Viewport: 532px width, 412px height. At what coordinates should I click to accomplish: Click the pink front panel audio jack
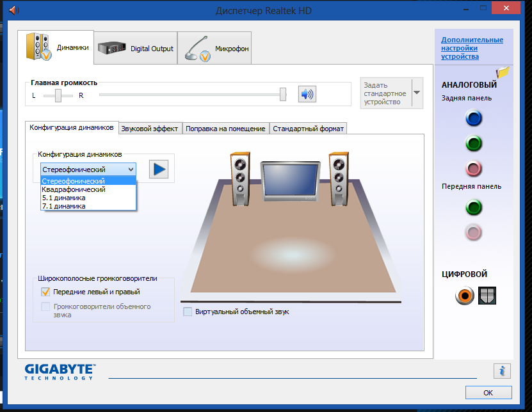474,233
